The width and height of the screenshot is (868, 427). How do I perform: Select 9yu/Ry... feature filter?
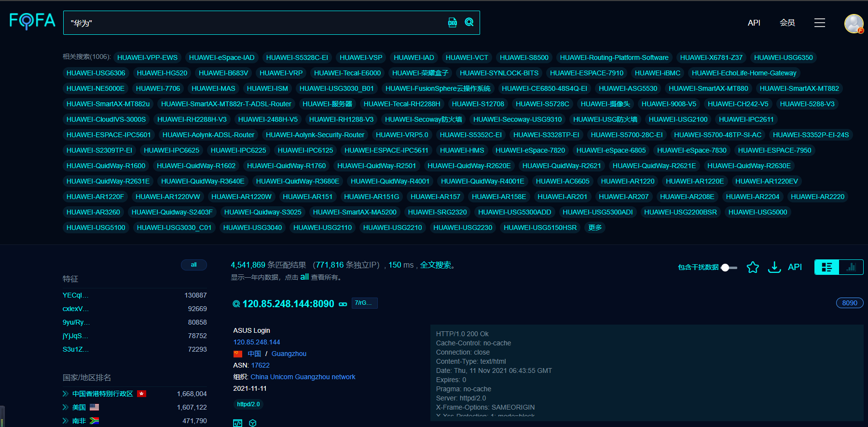tap(76, 322)
